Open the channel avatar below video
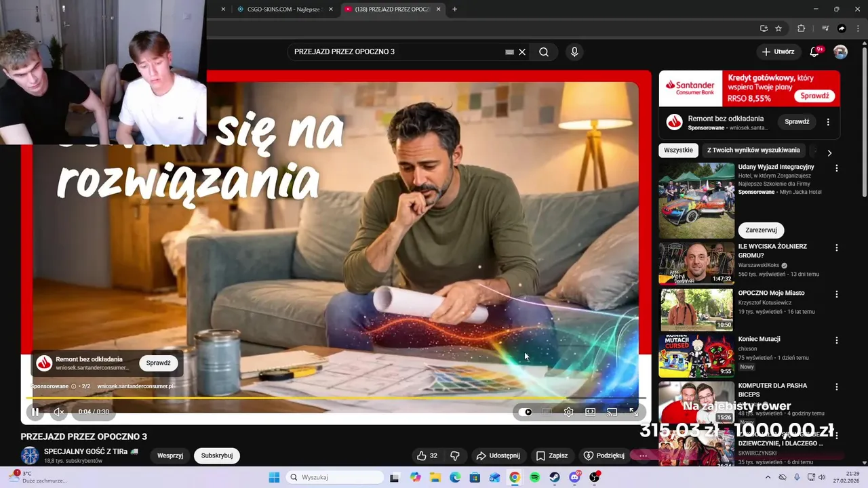The height and width of the screenshot is (488, 868). point(30,455)
